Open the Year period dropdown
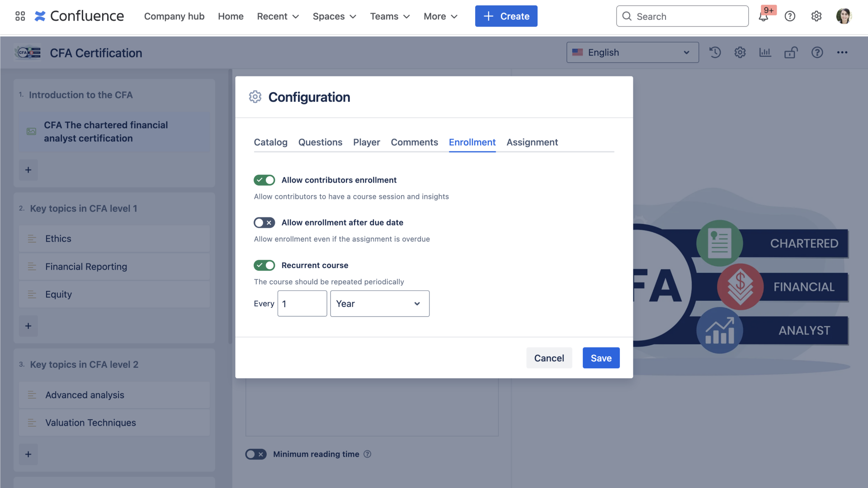Viewport: 868px width, 488px height. [379, 304]
